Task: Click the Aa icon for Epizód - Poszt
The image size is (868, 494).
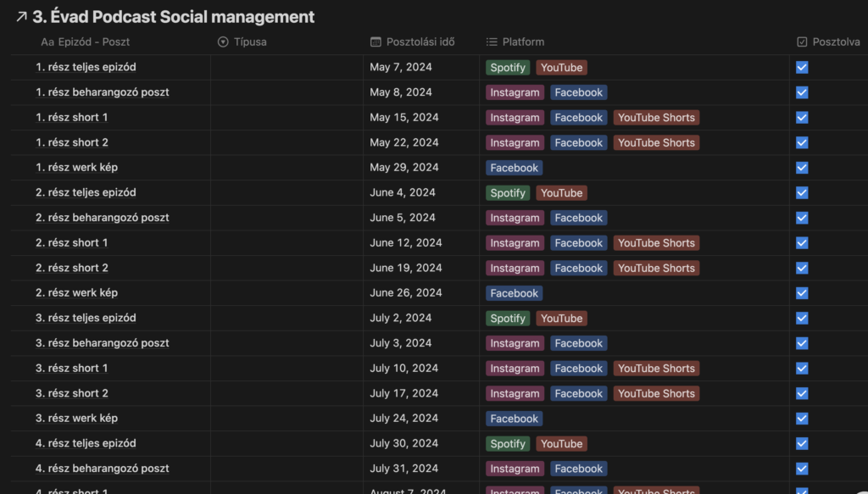Action: click(47, 42)
